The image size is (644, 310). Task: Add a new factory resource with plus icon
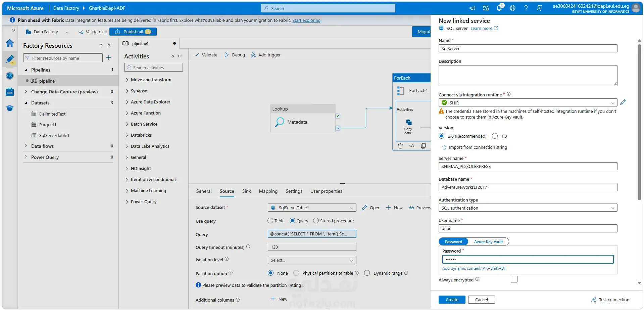click(108, 58)
